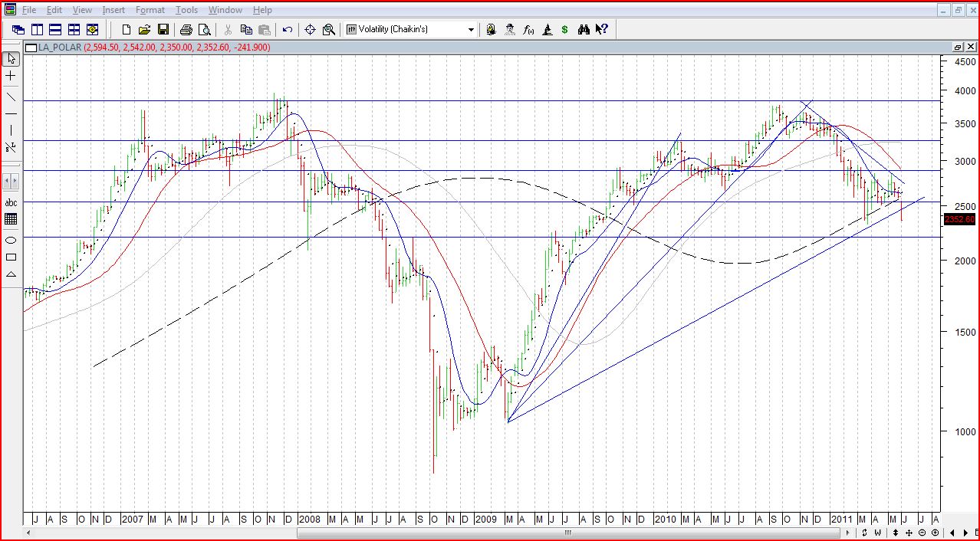The width and height of the screenshot is (980, 541).
Task: Select the vertical line tool
Action: click(x=11, y=130)
